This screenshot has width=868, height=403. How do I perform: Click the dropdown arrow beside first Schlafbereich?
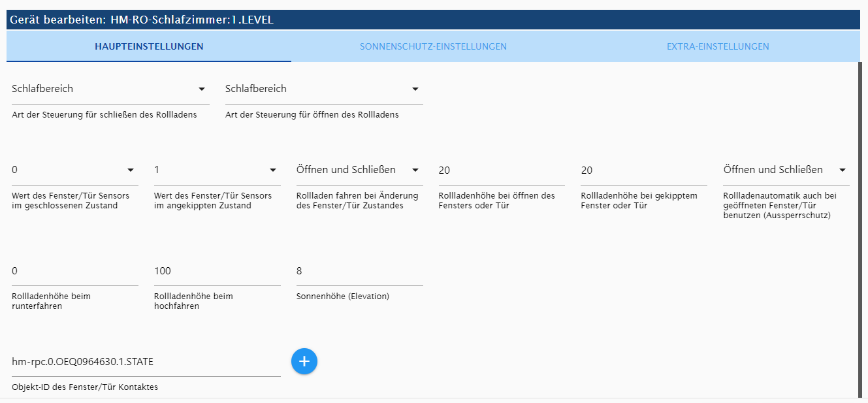(x=202, y=89)
